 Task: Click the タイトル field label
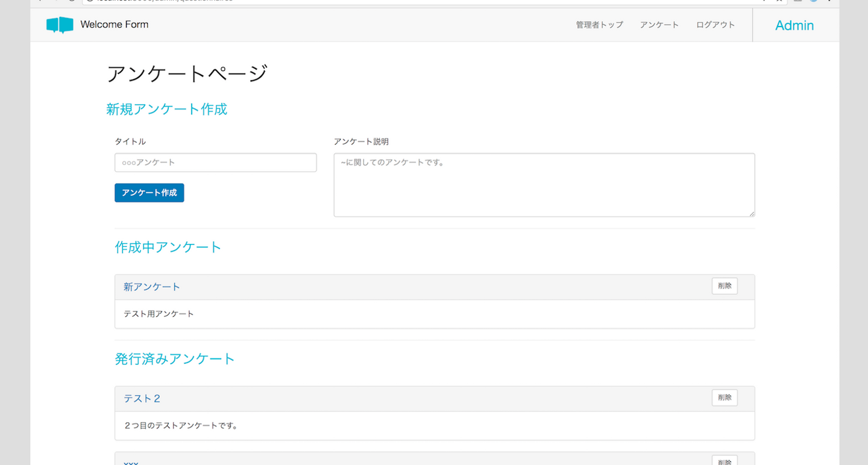pyautogui.click(x=130, y=142)
